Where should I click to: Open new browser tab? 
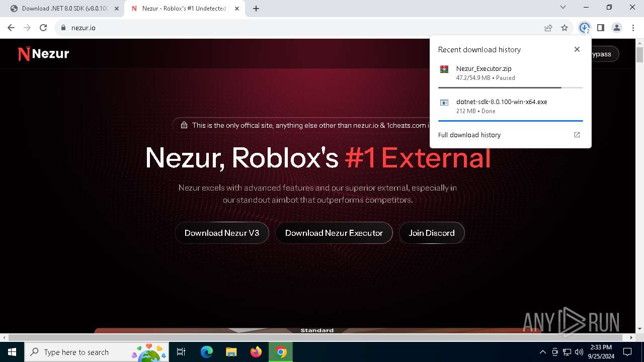(256, 9)
